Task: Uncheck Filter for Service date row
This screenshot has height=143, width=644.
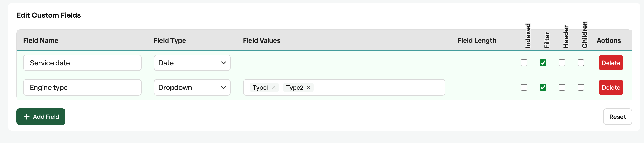Action: (x=543, y=63)
